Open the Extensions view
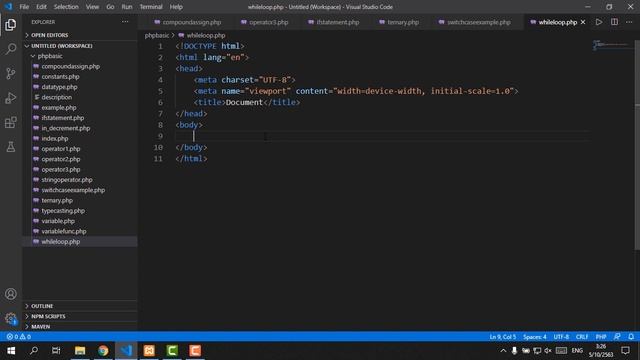This screenshot has width=640, height=360. 11,122
